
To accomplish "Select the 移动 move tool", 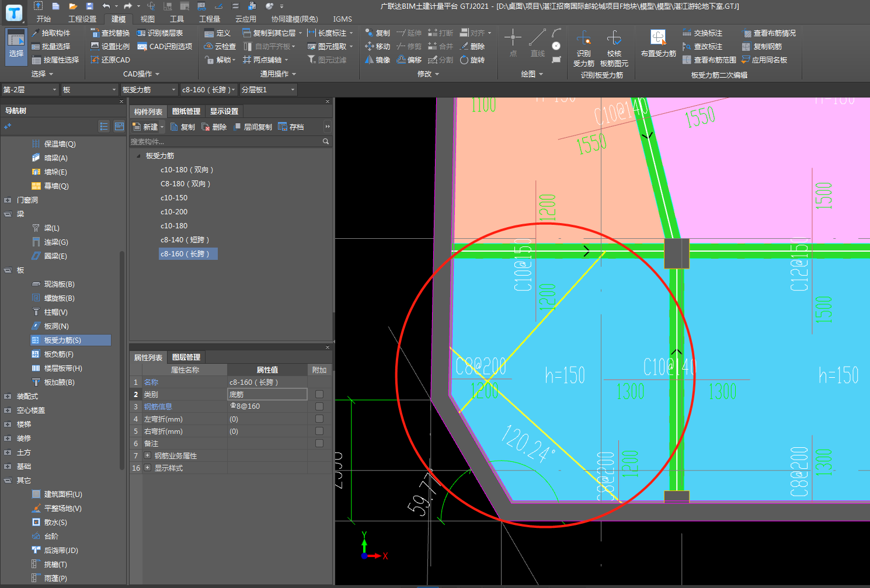I will (377, 47).
